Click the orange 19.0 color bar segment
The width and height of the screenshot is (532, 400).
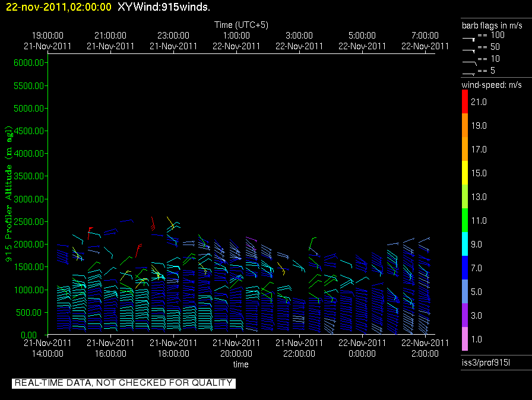click(465, 125)
